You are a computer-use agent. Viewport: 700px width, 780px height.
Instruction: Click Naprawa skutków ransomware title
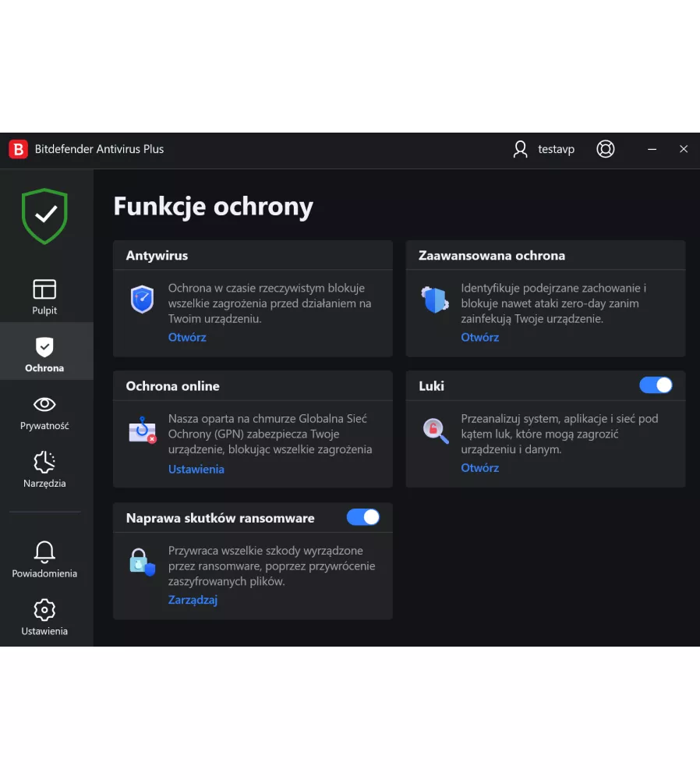(x=221, y=519)
